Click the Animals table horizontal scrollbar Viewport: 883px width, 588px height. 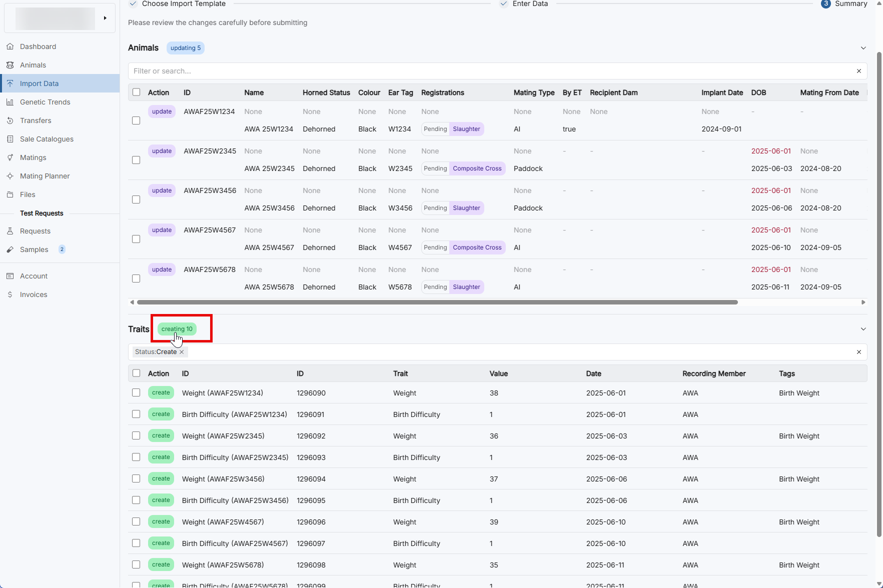pyautogui.click(x=437, y=302)
